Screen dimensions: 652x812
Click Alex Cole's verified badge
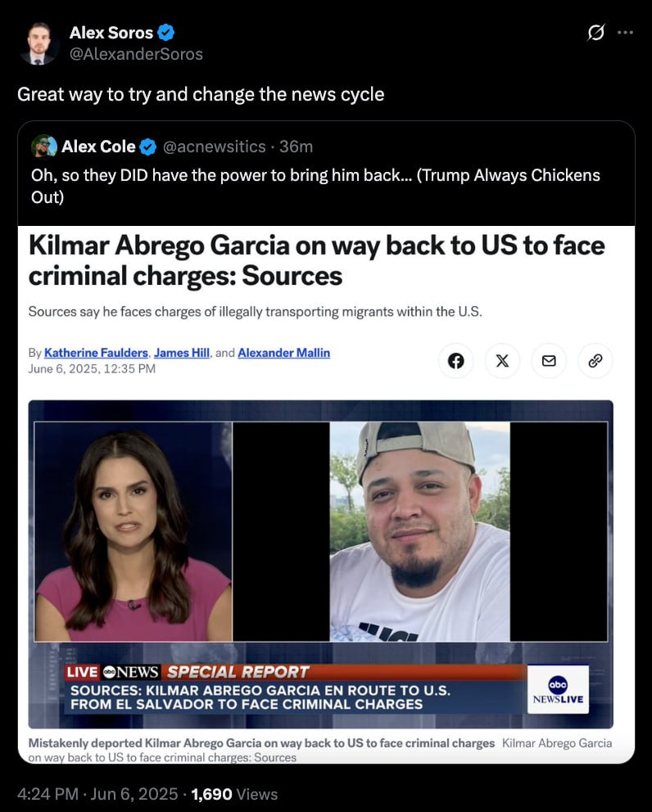coord(148,147)
